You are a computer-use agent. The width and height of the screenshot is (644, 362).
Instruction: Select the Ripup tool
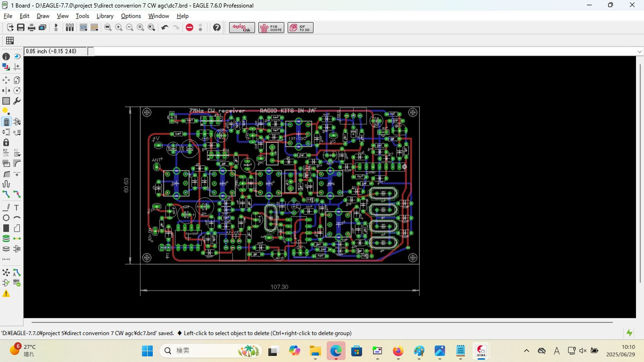point(17,194)
